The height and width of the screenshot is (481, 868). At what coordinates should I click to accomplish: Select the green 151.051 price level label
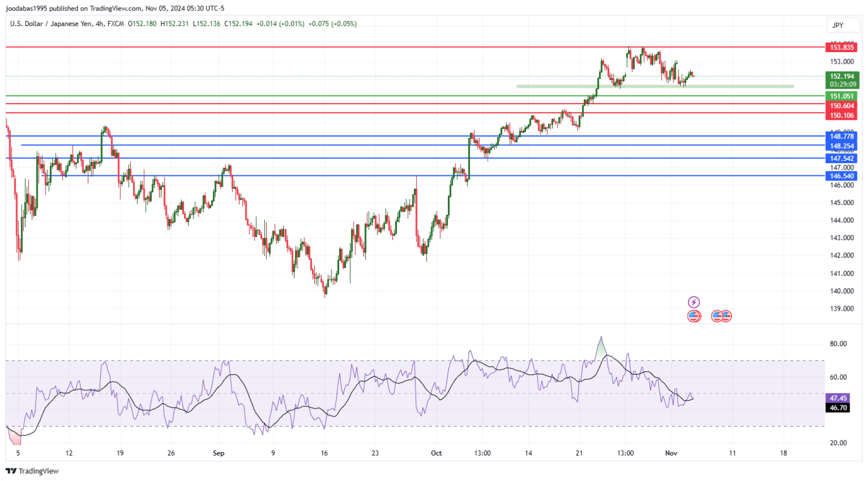[x=842, y=97]
